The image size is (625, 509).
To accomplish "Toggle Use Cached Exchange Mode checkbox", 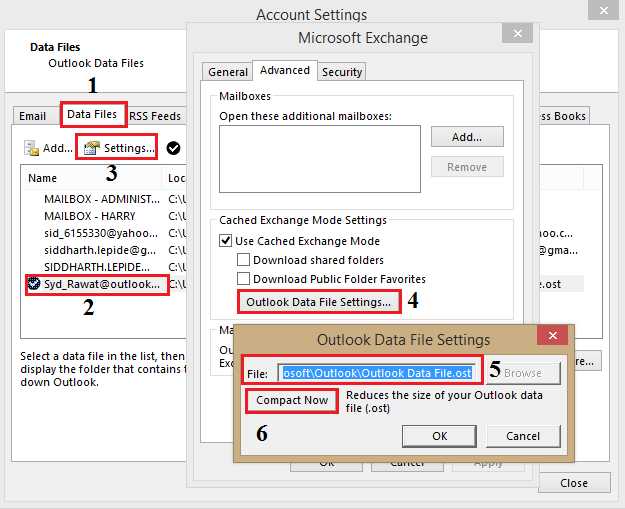I will click(226, 241).
